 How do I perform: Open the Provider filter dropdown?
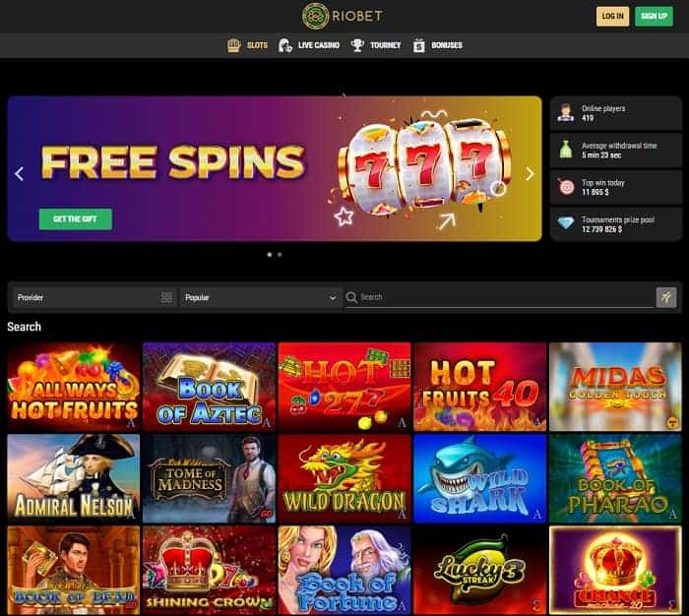(94, 297)
